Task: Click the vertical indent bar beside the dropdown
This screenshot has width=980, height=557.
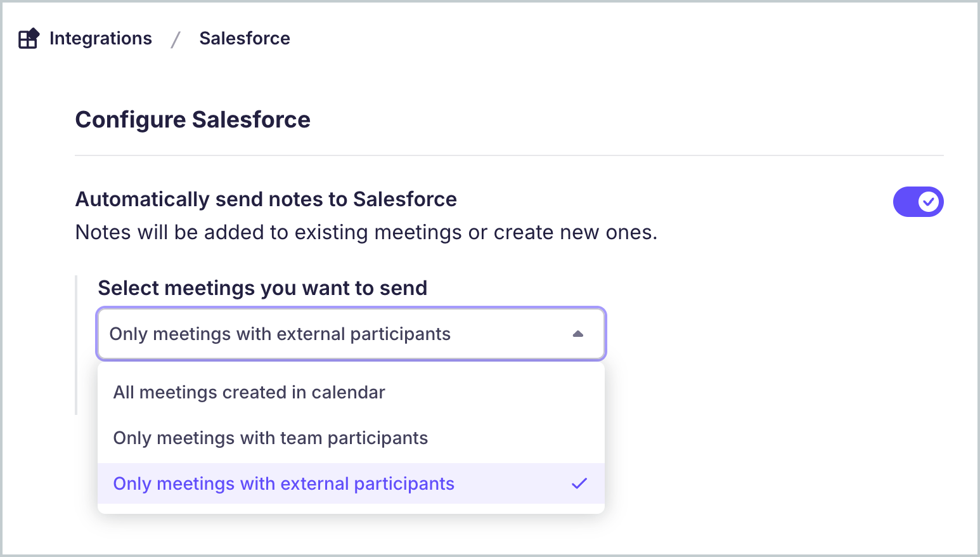Action: (x=76, y=345)
